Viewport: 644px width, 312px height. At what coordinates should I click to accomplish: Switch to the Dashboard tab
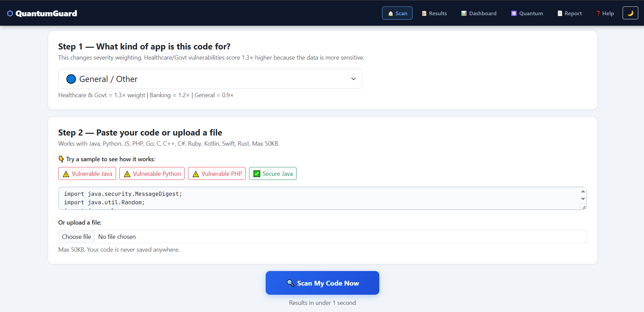[478, 13]
